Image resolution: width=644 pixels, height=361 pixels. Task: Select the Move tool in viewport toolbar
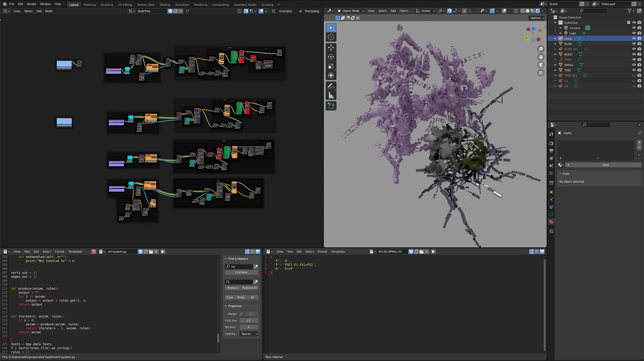tap(331, 48)
